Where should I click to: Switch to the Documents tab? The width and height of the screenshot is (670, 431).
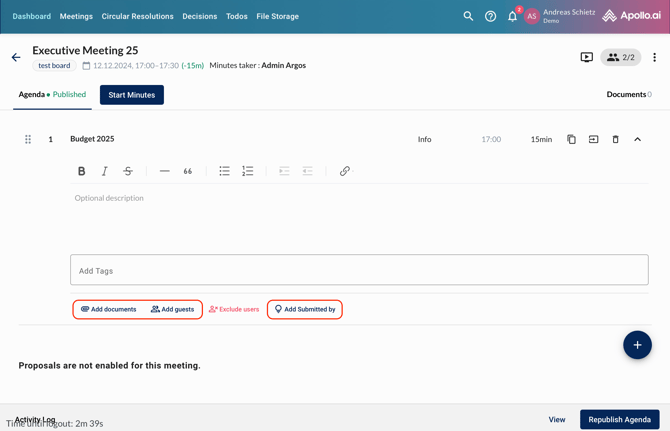click(628, 94)
